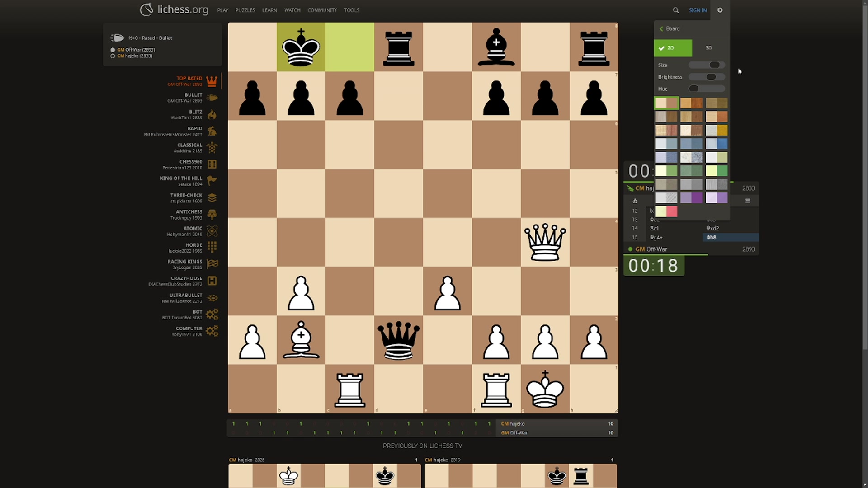868x488 pixels.
Task: Select Horde icon
Action: pos(212,248)
